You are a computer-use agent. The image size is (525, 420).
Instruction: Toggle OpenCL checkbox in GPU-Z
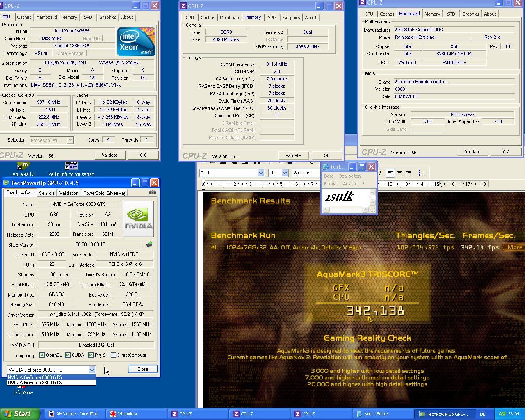point(42,355)
